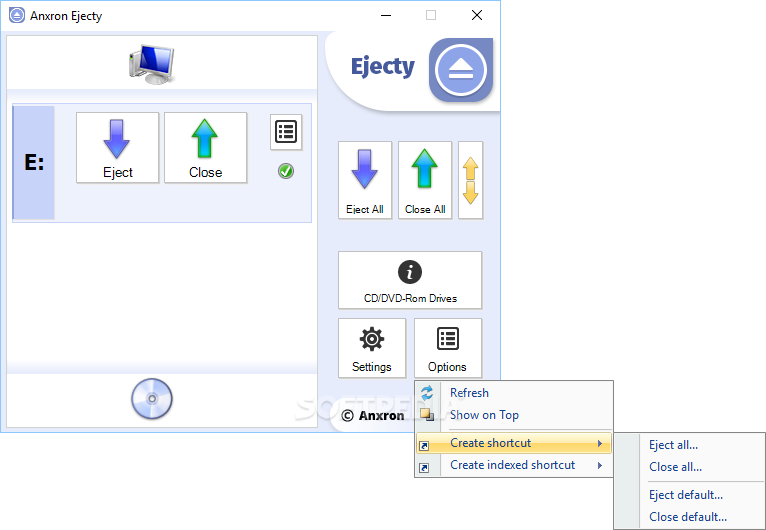Click the Refresh arrows icon in menu
The image size is (766, 530).
[427, 393]
